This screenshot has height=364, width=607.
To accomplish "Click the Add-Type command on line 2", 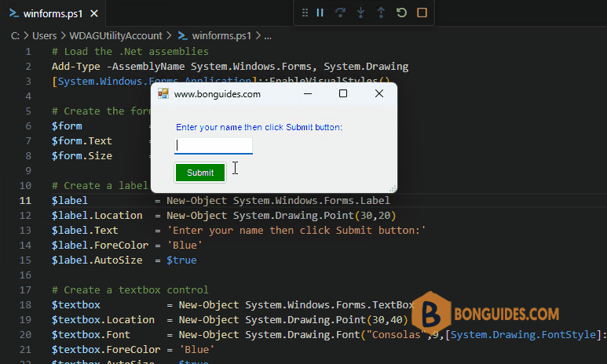I will [x=76, y=67].
